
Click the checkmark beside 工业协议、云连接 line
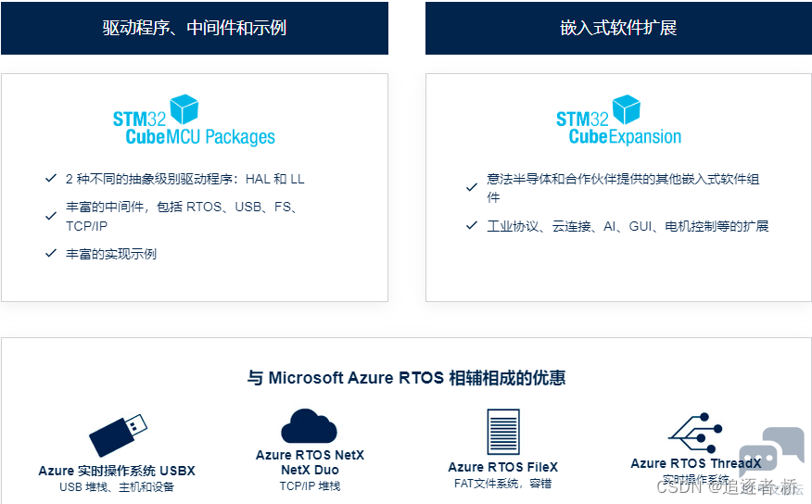click(x=472, y=226)
